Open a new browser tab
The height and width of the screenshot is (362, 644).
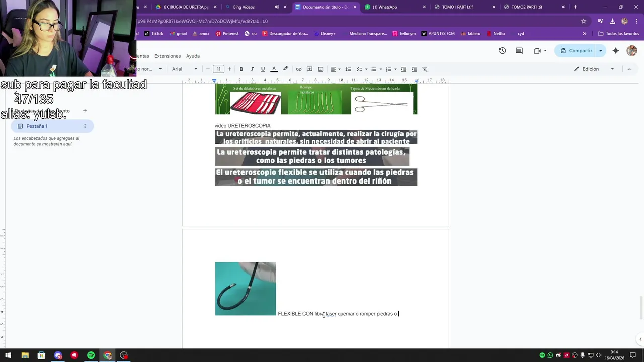[575, 7]
